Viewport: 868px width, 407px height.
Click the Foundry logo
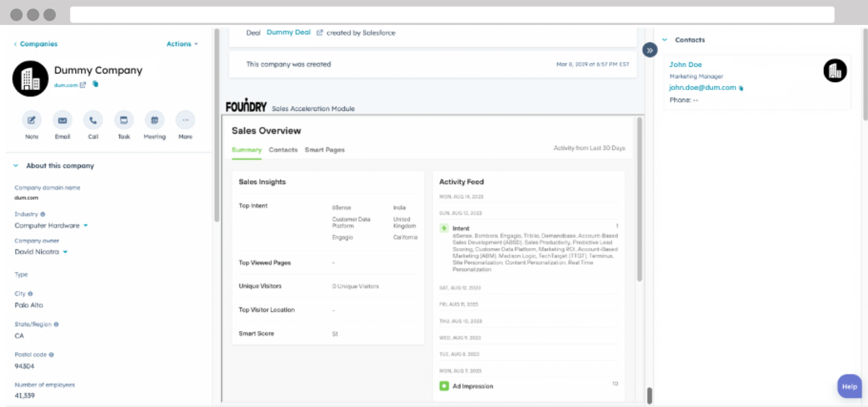tap(246, 105)
